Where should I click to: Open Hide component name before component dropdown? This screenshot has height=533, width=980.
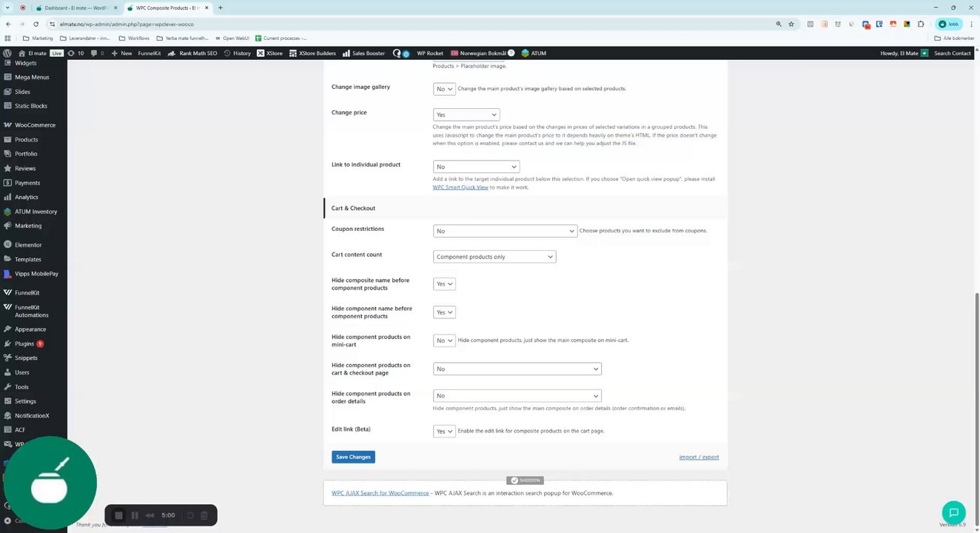click(444, 312)
